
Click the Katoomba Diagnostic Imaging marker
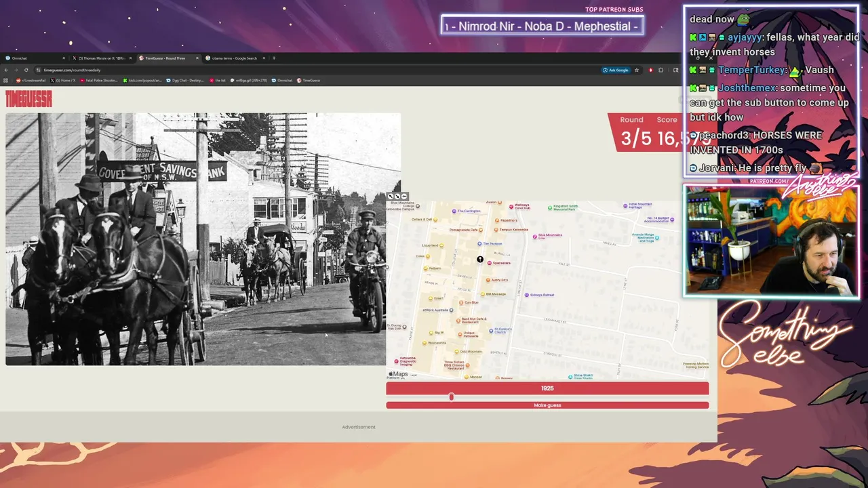[x=396, y=361]
